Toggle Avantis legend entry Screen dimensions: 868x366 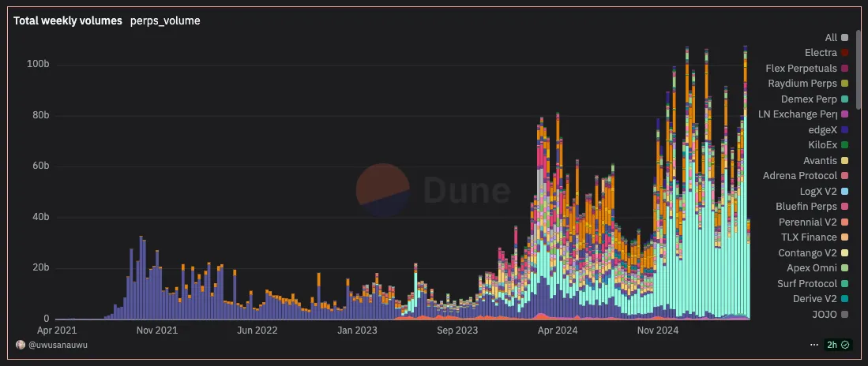coord(826,161)
